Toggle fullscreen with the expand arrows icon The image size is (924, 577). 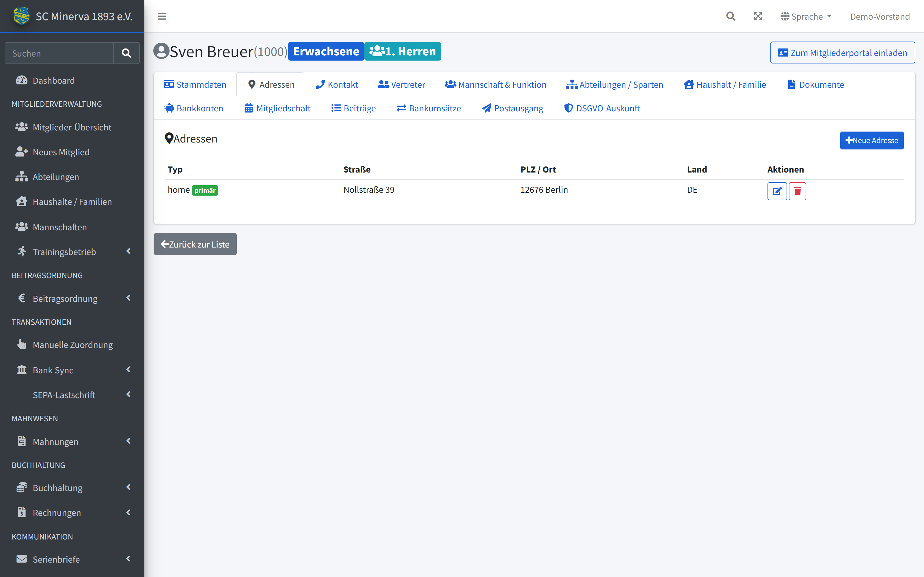point(758,16)
